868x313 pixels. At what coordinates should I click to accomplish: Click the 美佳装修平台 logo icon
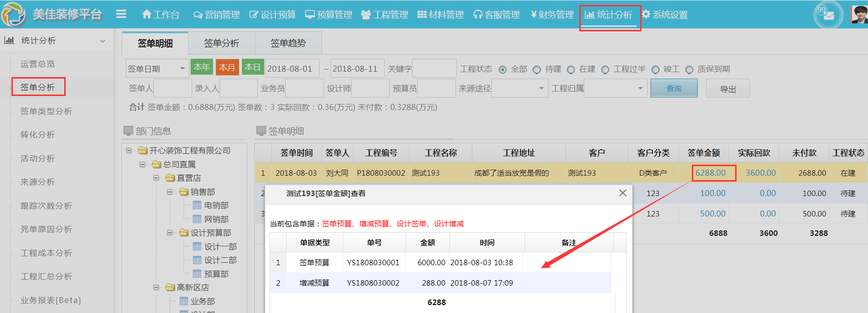[x=13, y=14]
